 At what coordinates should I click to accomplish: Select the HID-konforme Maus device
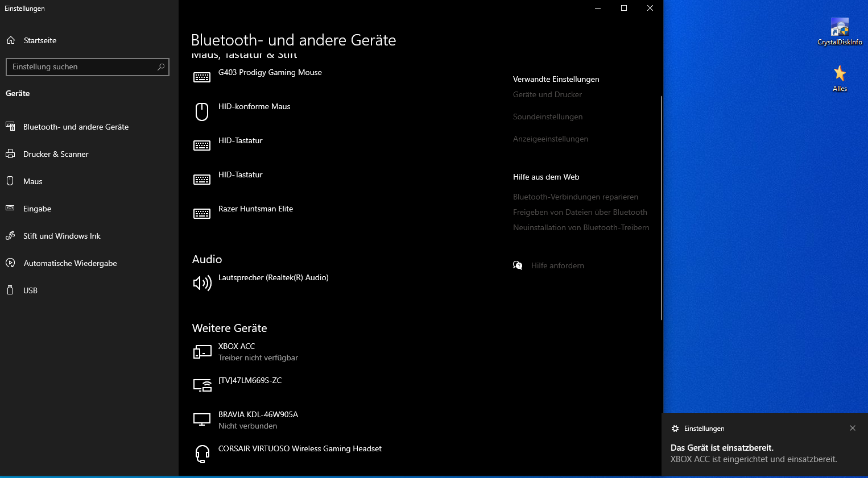click(254, 106)
